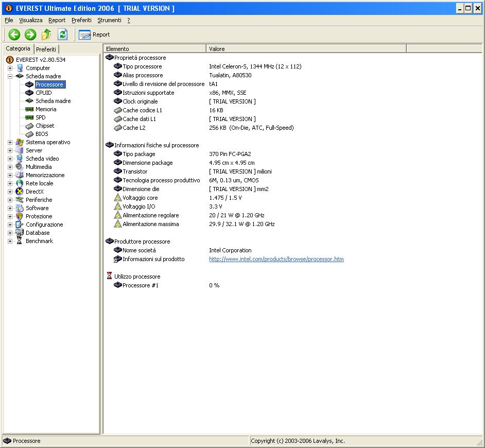Viewport: 485px width, 448px height.
Task: Expand the Computer tree node
Action: click(10, 68)
